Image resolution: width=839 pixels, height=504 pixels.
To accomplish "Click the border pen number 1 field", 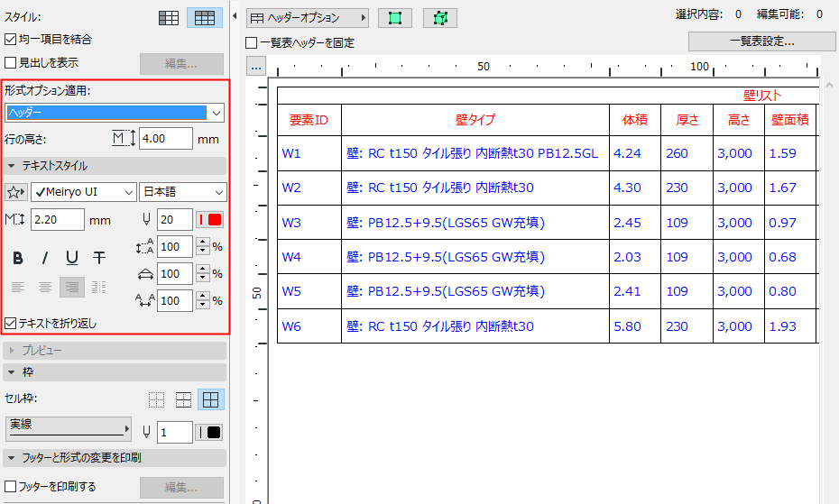I will [x=175, y=432].
